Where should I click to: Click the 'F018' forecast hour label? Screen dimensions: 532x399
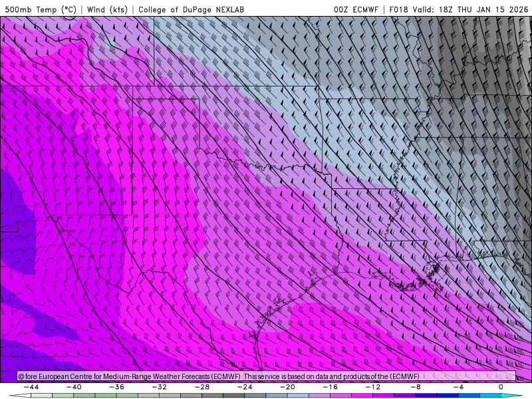point(398,9)
